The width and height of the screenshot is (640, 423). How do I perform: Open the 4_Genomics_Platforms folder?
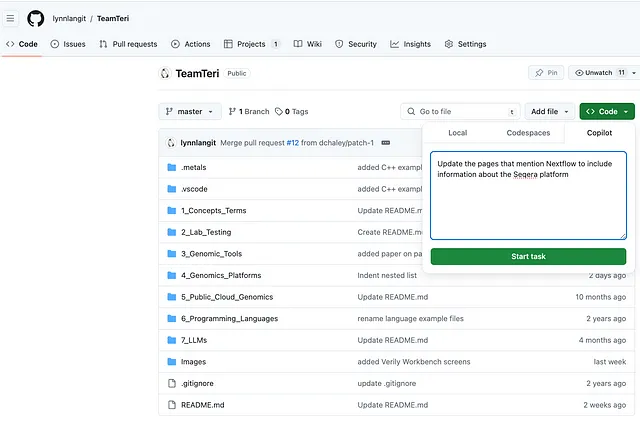tap(221, 276)
